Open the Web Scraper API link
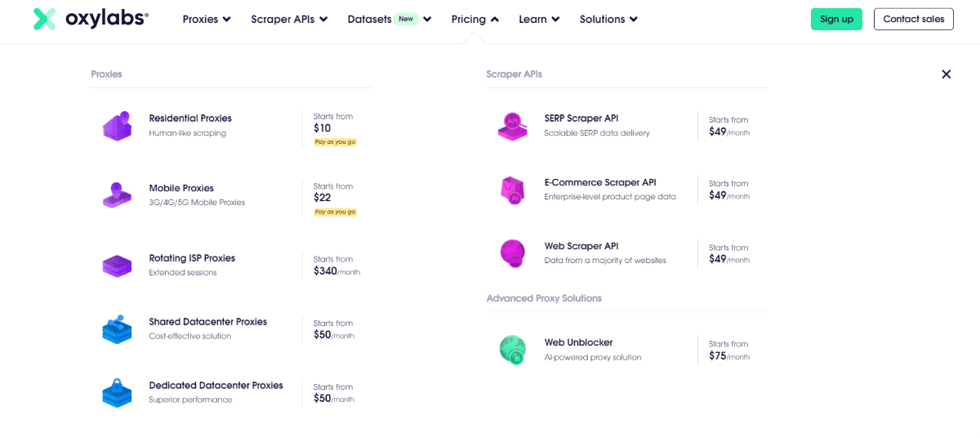 (x=581, y=246)
